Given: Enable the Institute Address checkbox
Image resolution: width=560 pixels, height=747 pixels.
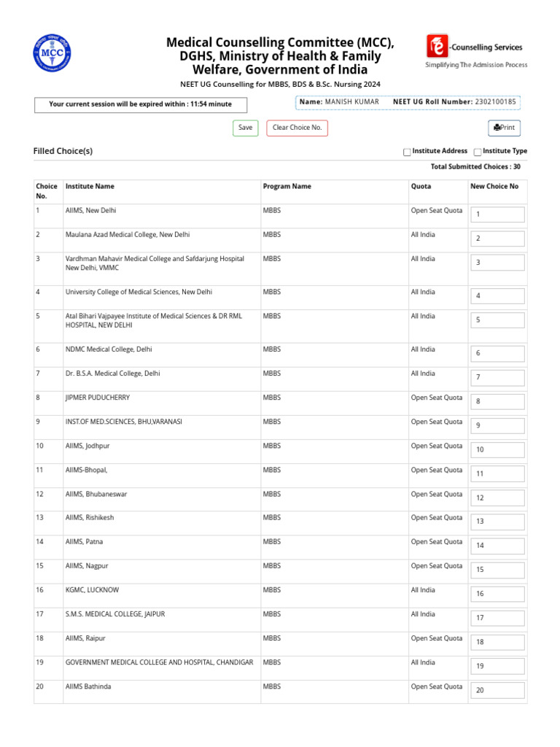Looking at the screenshot, I should click(407, 152).
